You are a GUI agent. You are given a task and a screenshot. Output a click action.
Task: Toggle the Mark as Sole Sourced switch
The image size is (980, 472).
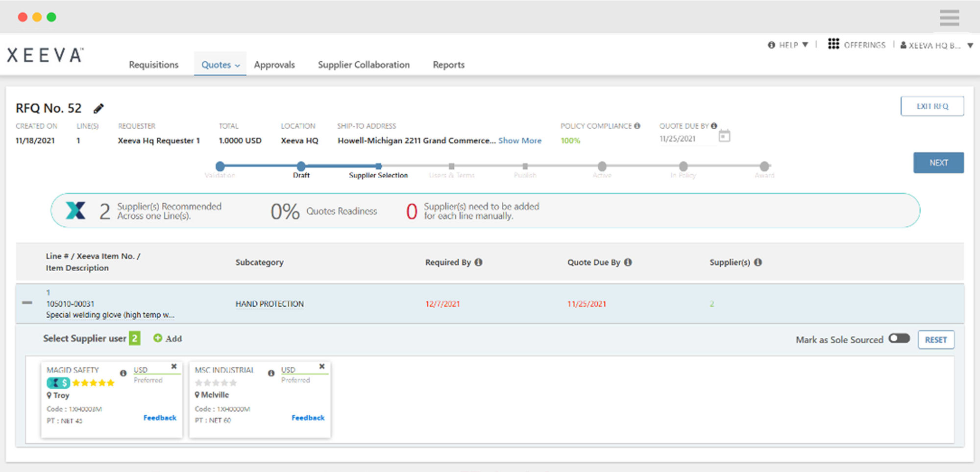[899, 339]
